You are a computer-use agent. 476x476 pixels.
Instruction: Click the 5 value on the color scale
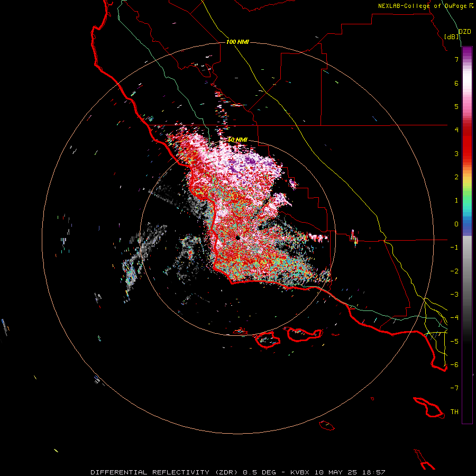[x=456, y=106]
